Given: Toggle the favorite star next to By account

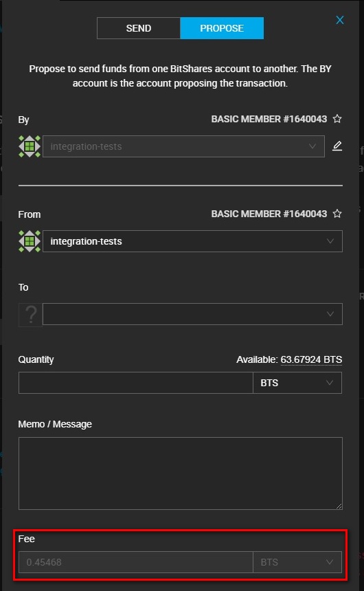Looking at the screenshot, I should (x=337, y=119).
